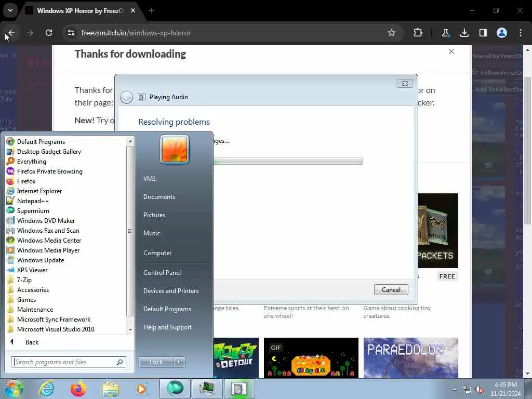Viewport: 532px width, 399px height.
Task: Open Computer from the Start menu
Action: [157, 253]
